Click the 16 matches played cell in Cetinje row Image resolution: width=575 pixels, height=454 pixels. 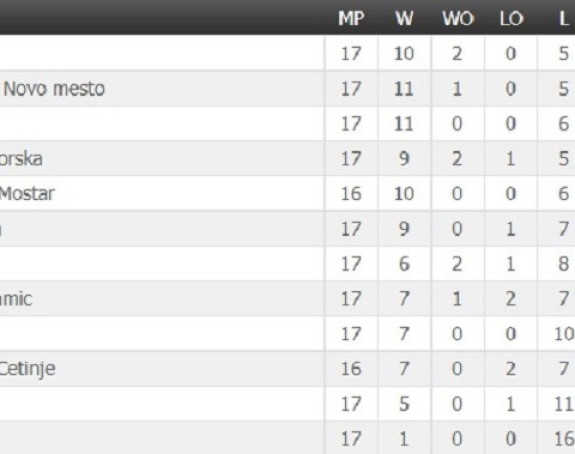point(351,369)
